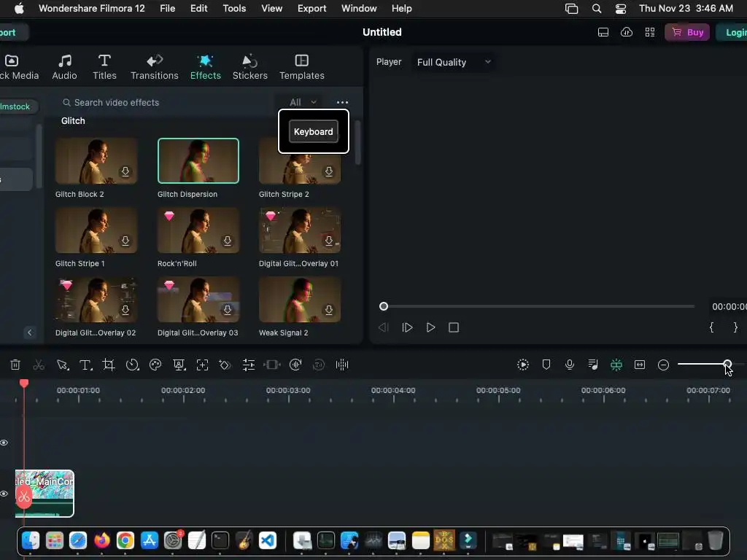Click the Play button in player
This screenshot has width=747, height=560.
430,327
